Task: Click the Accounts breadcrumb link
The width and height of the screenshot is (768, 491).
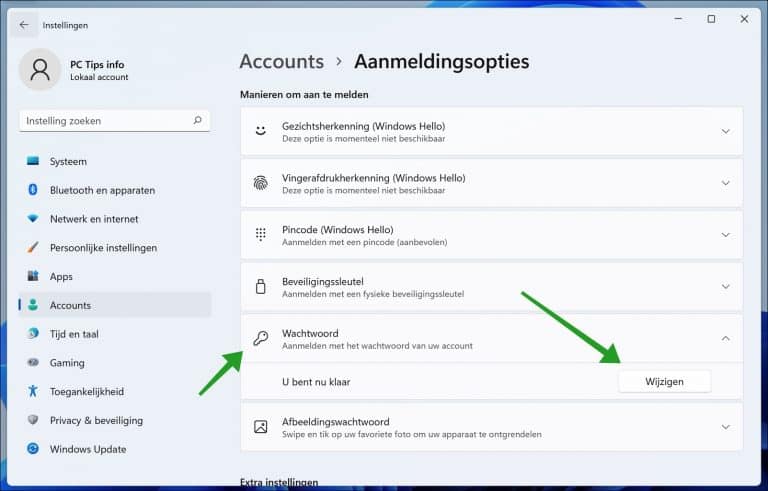Action: pyautogui.click(x=282, y=62)
